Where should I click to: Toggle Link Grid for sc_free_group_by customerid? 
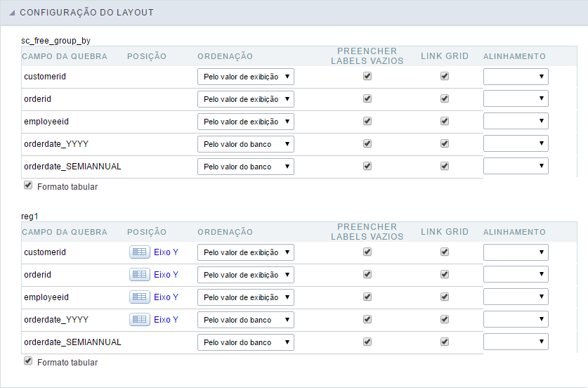coord(445,76)
